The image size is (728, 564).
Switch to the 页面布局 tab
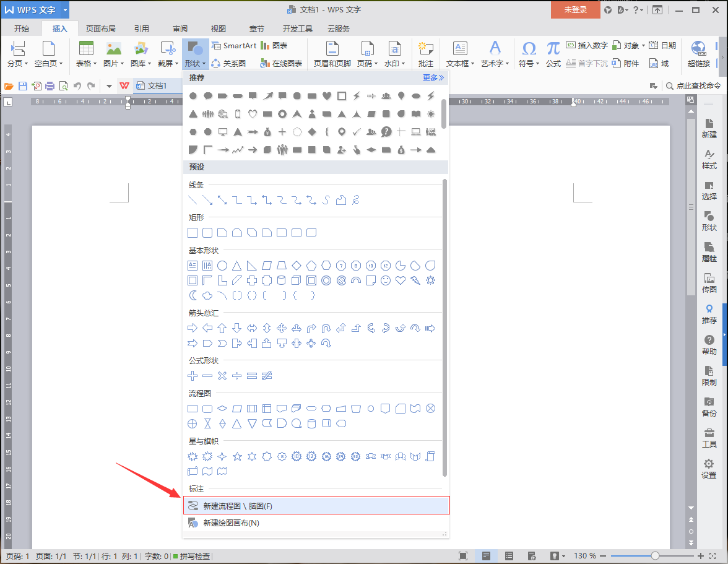[101, 28]
